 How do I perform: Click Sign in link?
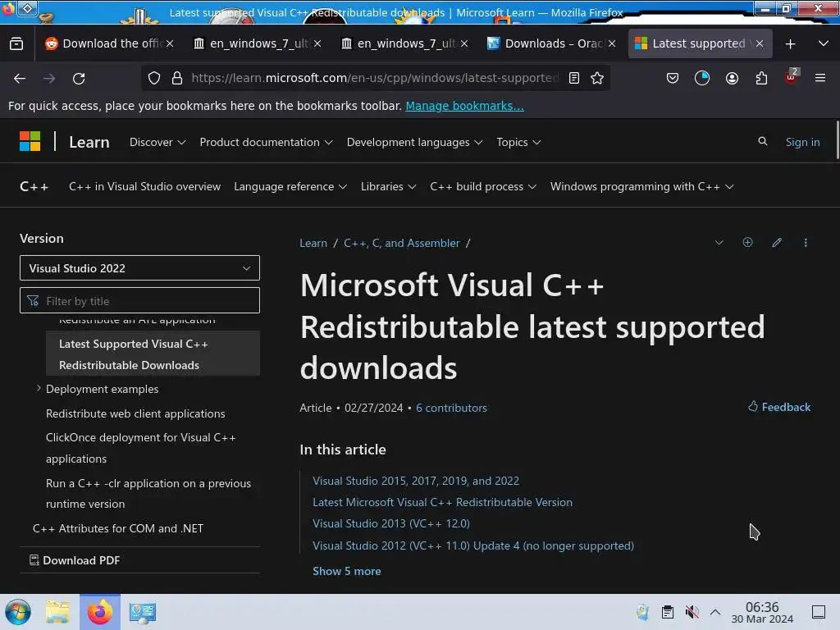tap(802, 142)
